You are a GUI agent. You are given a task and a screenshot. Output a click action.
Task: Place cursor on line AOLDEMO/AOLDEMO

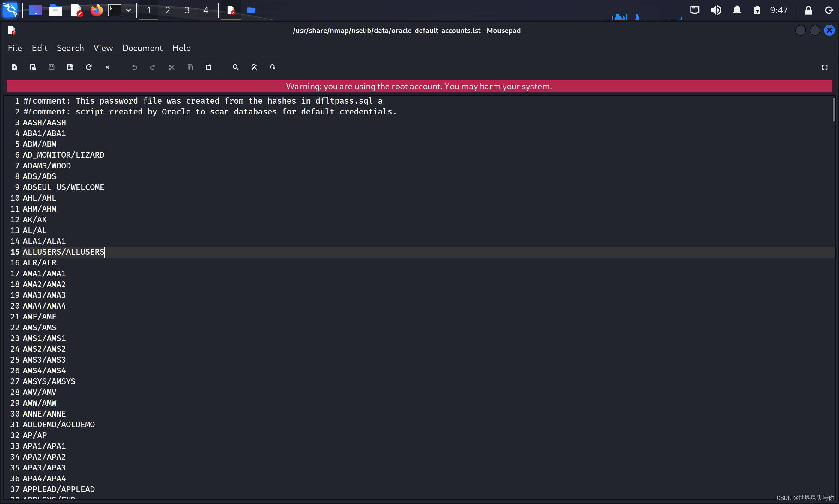(x=59, y=425)
